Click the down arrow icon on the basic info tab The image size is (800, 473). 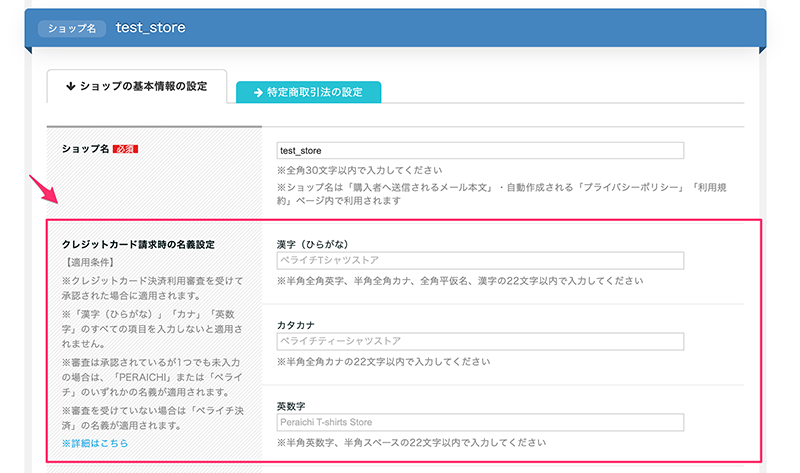click(x=71, y=87)
